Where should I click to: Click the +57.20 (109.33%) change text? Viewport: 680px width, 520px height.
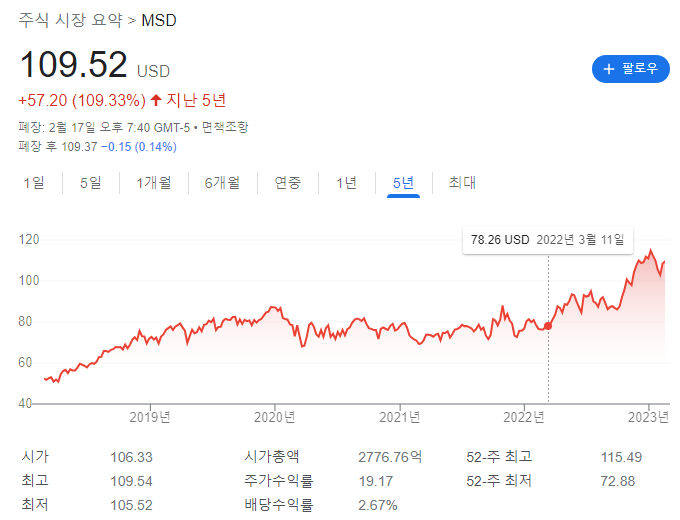tap(82, 101)
